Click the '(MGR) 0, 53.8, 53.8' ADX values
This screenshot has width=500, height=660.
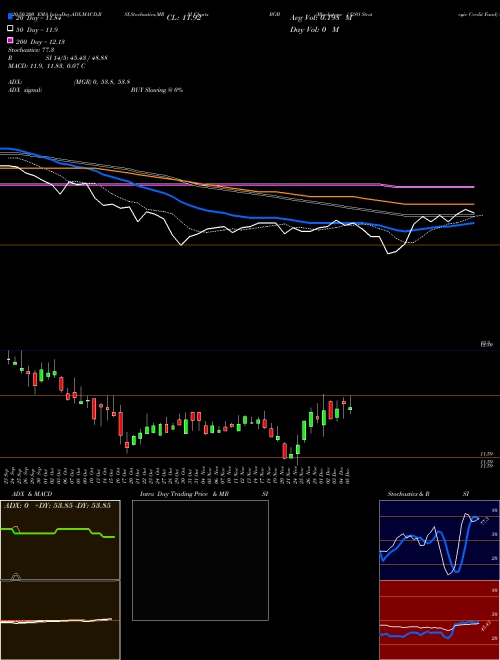pos(102,82)
